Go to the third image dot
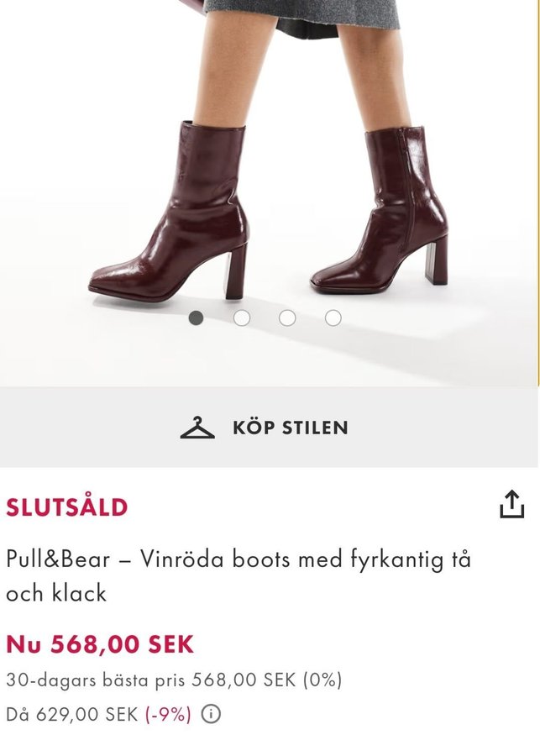 point(287,318)
